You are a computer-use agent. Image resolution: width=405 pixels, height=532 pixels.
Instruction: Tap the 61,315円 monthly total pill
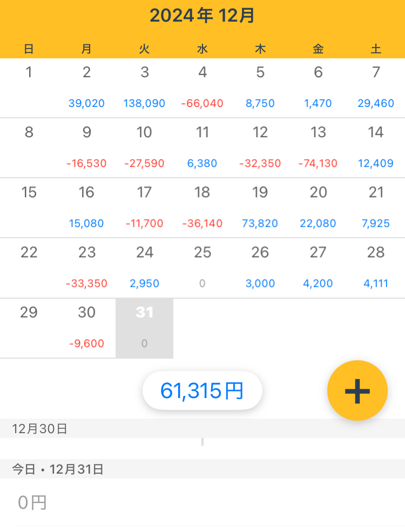click(x=202, y=390)
